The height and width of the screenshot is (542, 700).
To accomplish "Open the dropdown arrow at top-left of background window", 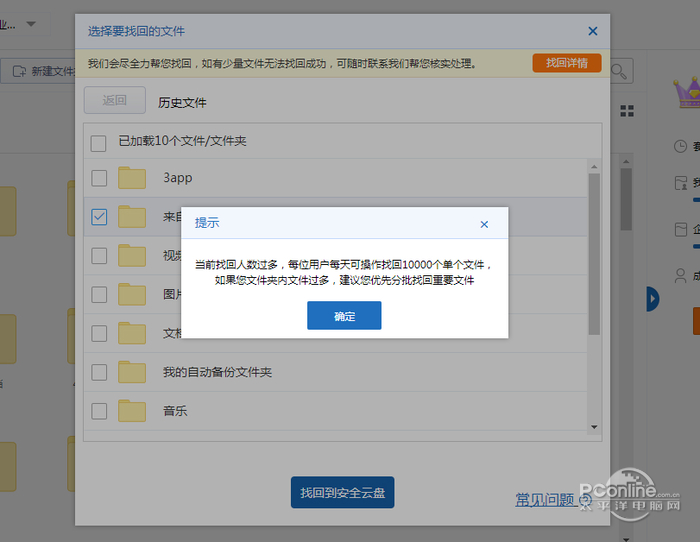I will [x=31, y=24].
